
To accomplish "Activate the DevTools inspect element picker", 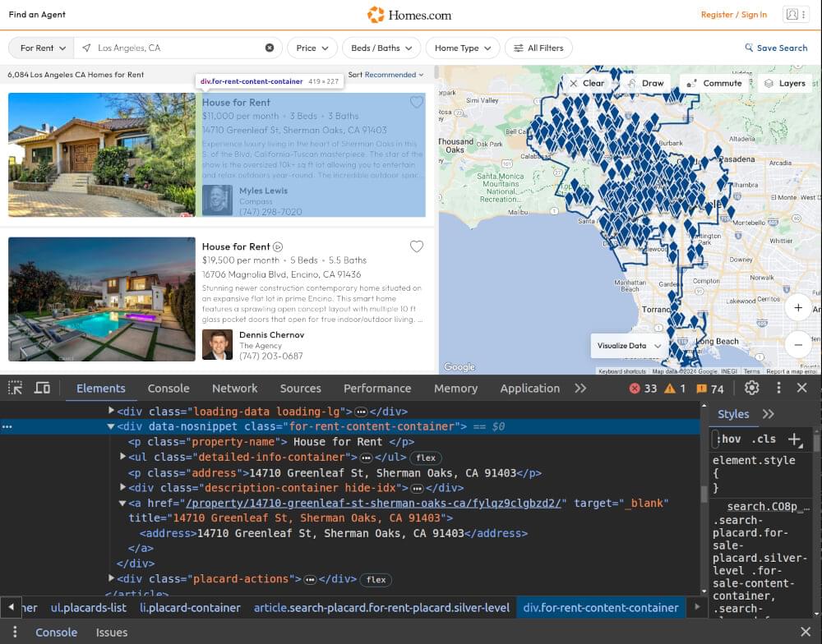I will pos(16,389).
